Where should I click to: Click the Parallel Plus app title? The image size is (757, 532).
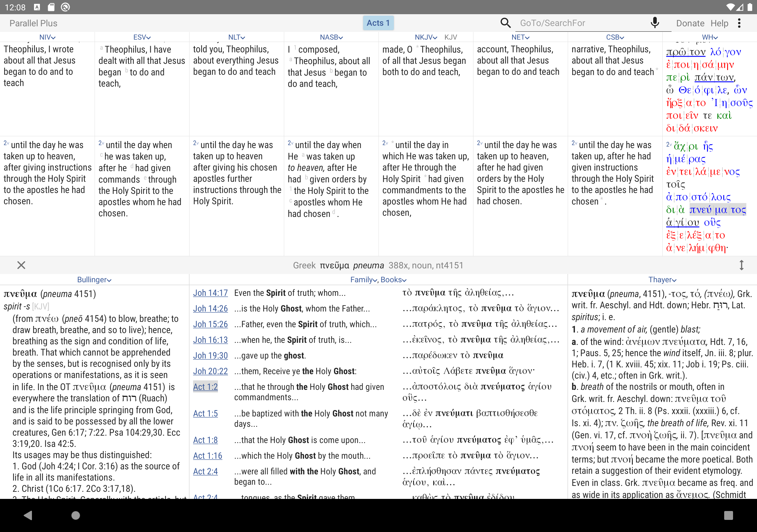pyautogui.click(x=33, y=23)
